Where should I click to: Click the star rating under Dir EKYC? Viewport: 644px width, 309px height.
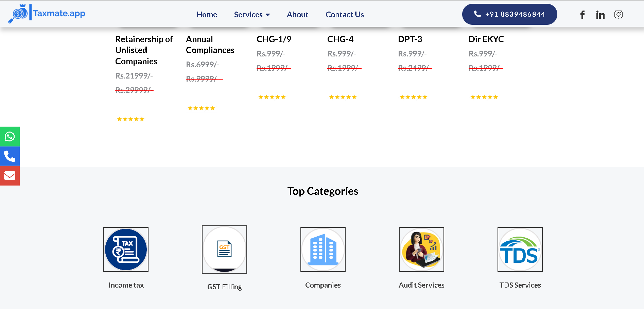[484, 97]
